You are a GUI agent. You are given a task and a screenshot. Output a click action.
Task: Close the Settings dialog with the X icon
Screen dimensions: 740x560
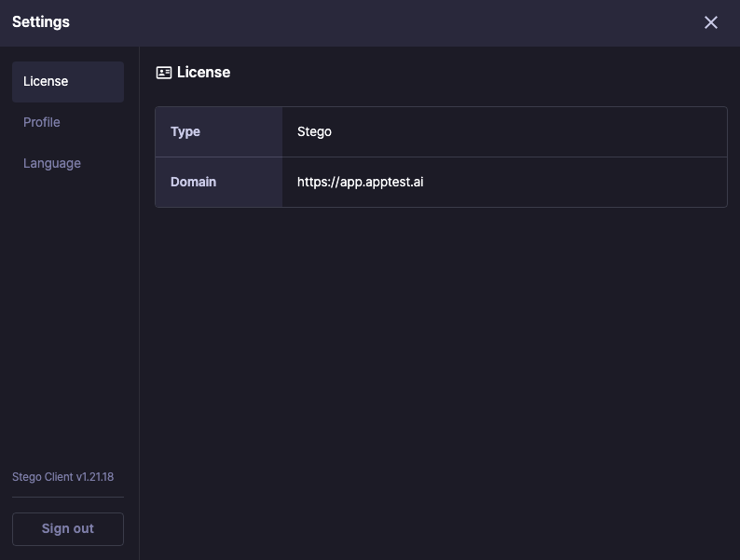tap(710, 22)
